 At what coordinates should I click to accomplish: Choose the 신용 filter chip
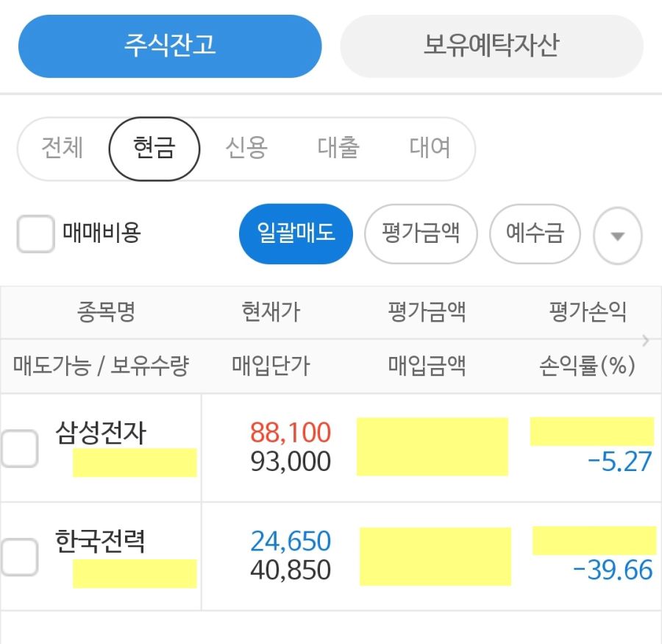coord(246,149)
